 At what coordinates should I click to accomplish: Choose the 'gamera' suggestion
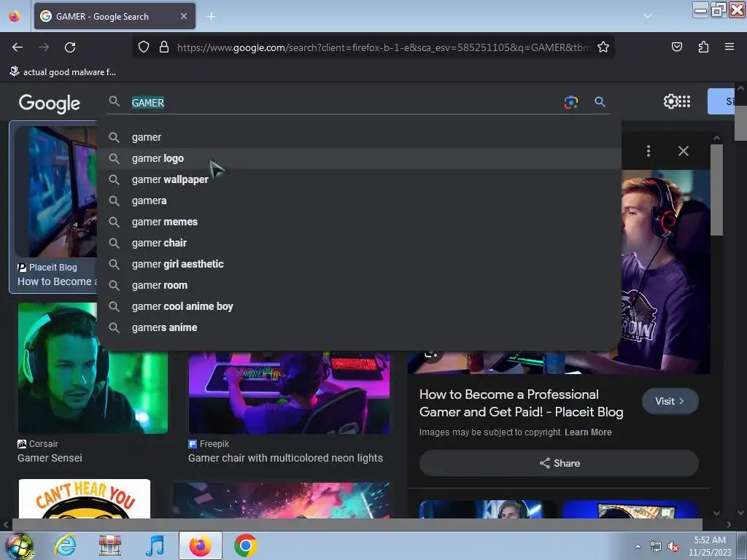pos(359,201)
